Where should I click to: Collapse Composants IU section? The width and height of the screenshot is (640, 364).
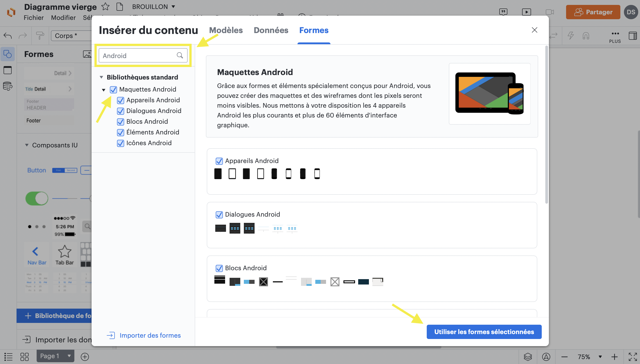(x=27, y=145)
